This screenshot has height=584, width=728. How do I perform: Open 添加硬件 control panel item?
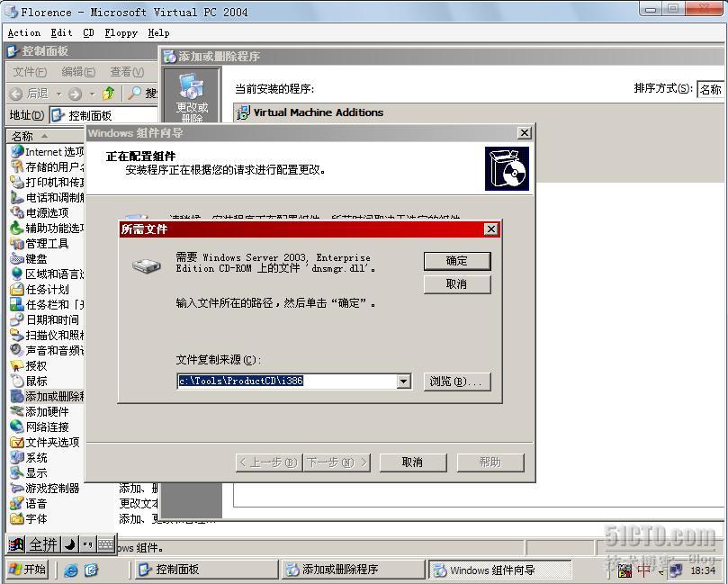pyautogui.click(x=40, y=412)
